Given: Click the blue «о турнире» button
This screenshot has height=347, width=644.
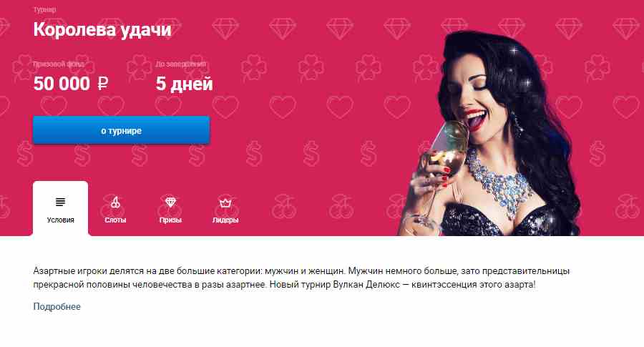Looking at the screenshot, I should (x=121, y=130).
